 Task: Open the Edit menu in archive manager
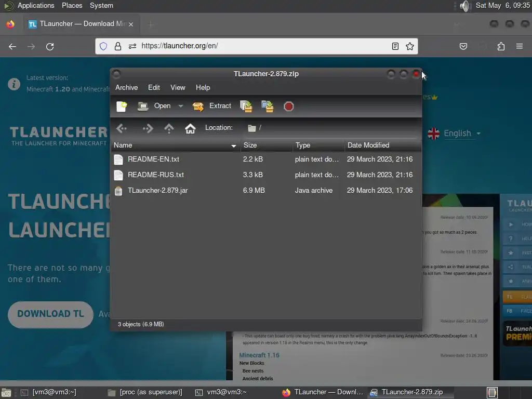tap(154, 87)
